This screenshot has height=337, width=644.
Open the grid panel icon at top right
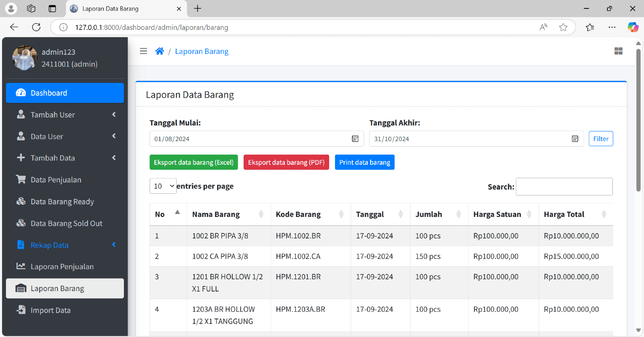[618, 51]
